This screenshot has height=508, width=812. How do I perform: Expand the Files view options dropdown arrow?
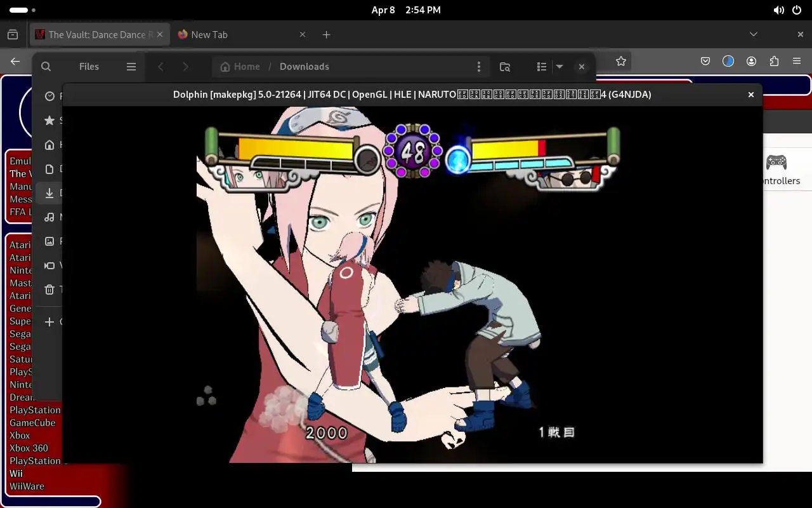[560, 67]
